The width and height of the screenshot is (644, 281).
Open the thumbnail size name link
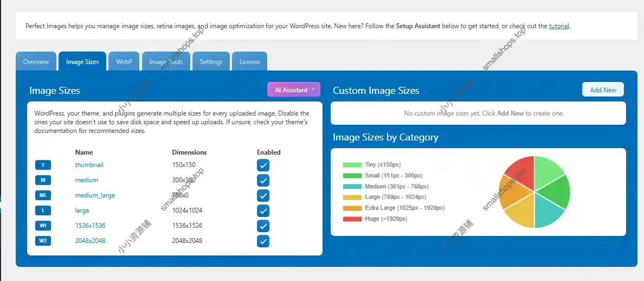[x=89, y=165]
